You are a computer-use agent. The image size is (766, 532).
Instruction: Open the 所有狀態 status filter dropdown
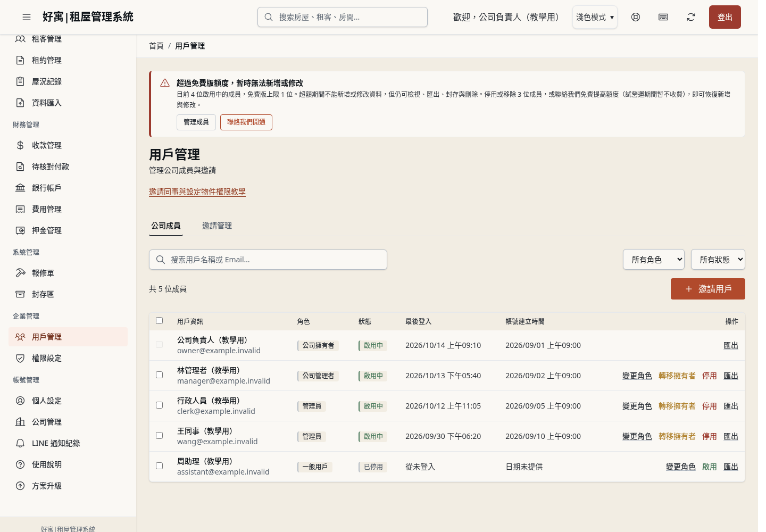[x=718, y=260]
